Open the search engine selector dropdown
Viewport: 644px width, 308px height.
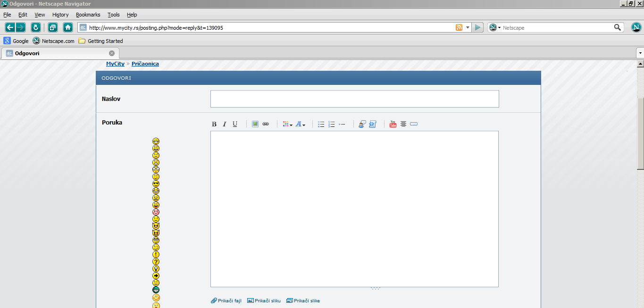pyautogui.click(x=495, y=27)
